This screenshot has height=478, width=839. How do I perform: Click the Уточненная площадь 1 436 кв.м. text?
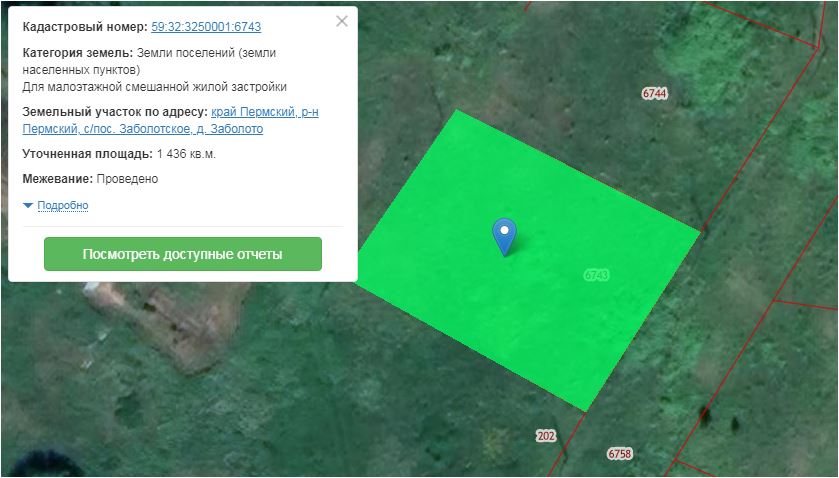[x=119, y=154]
